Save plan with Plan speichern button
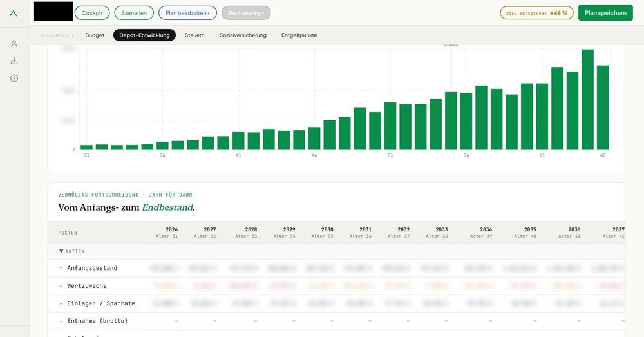Image resolution: width=644 pixels, height=337 pixels. pos(605,13)
